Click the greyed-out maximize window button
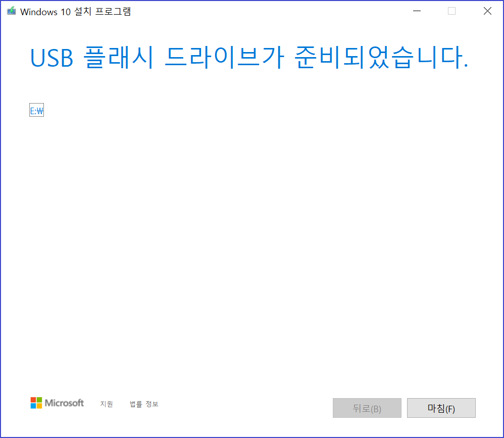This screenshot has height=438, width=504. point(451,11)
